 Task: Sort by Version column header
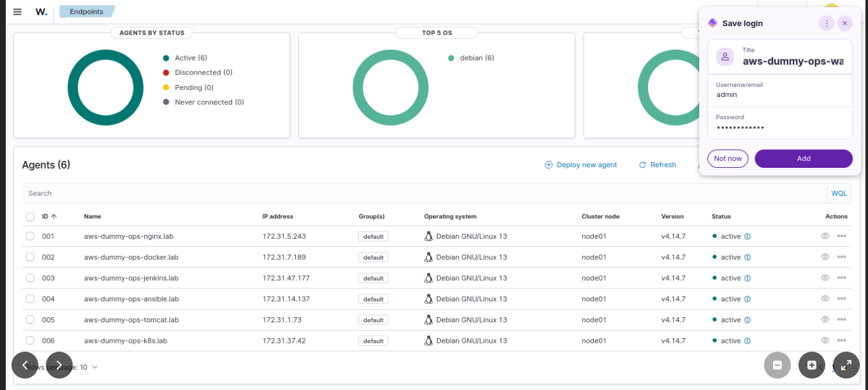672,216
